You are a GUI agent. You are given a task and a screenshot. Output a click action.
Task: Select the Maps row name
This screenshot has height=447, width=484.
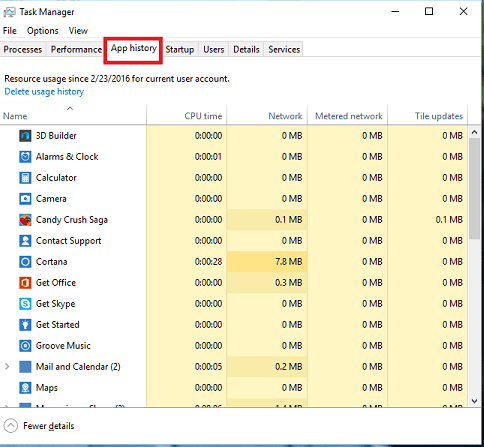[47, 388]
